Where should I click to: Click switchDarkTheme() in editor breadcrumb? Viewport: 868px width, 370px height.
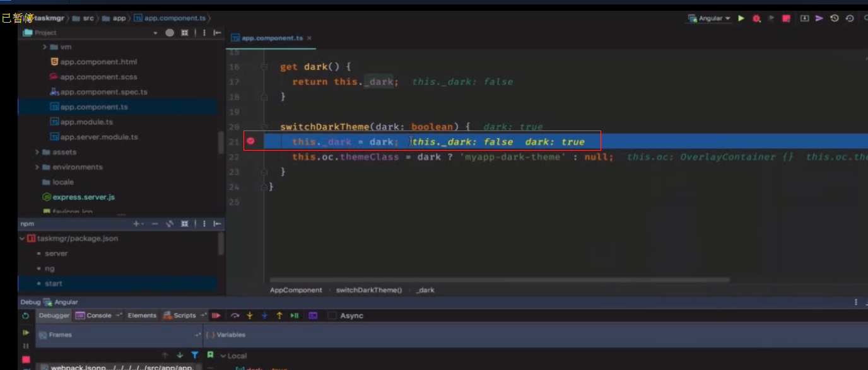(x=368, y=290)
